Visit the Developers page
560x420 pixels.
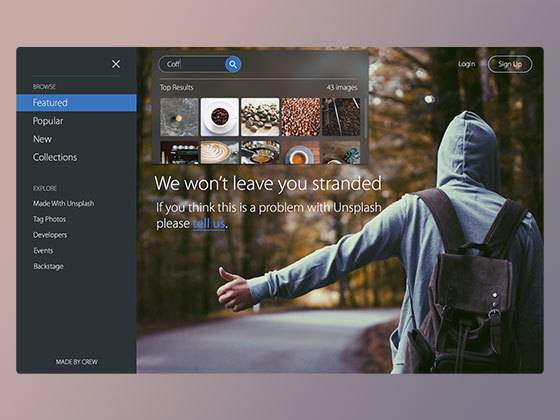[50, 235]
